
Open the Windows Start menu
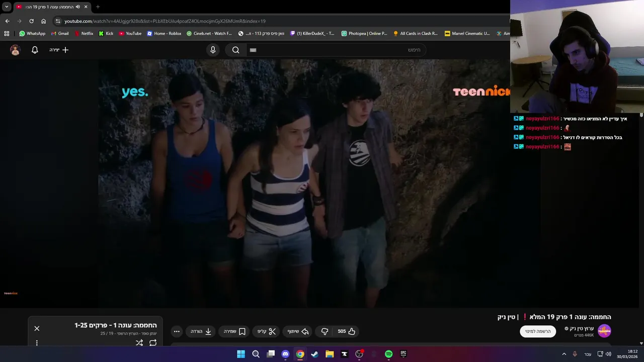point(241,354)
